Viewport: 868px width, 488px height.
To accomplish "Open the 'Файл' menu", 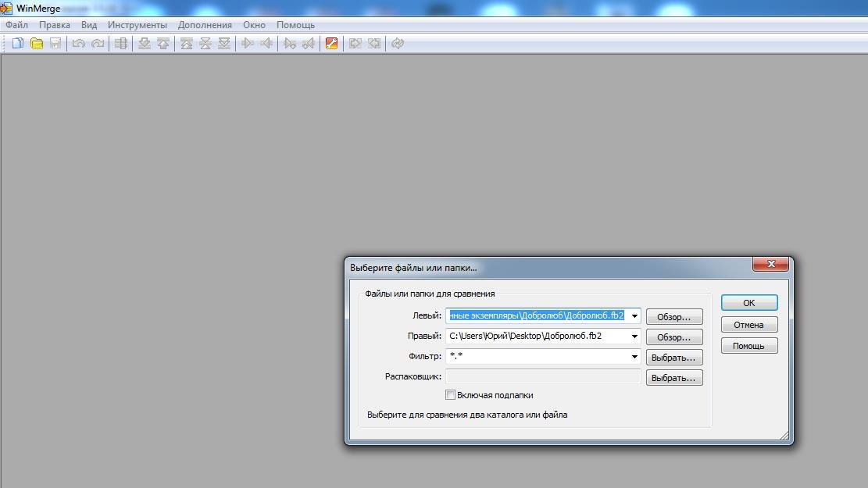I will pos(16,25).
